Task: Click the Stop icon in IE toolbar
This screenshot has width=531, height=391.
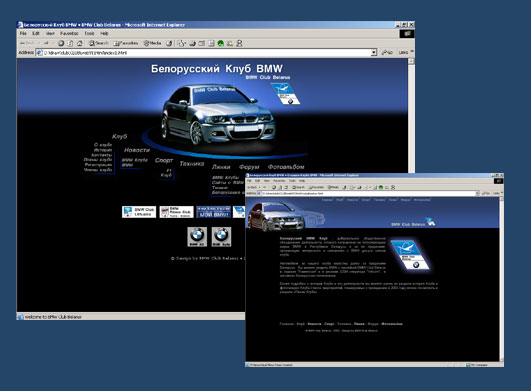Action: point(61,43)
